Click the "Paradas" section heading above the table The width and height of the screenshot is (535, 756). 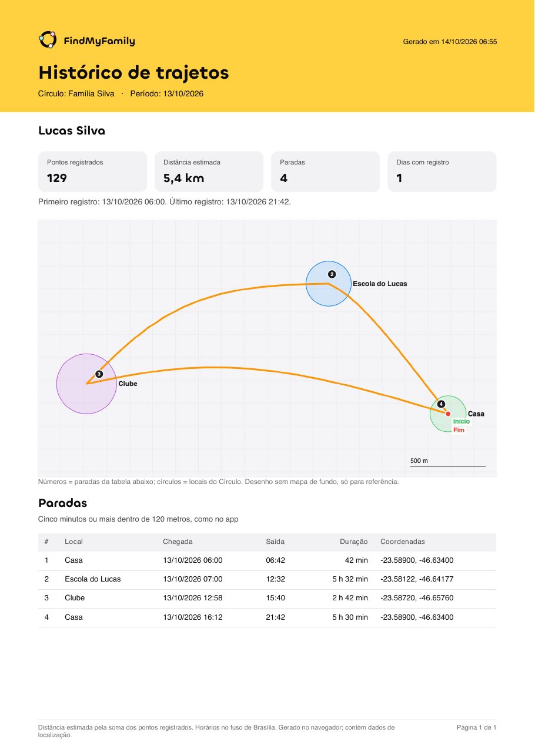(63, 503)
